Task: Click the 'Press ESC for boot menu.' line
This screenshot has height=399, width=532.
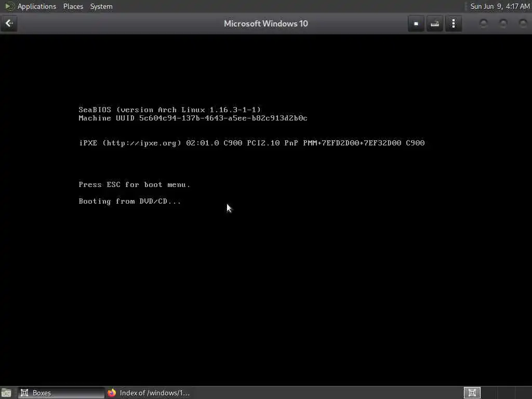Action: pyautogui.click(x=135, y=184)
